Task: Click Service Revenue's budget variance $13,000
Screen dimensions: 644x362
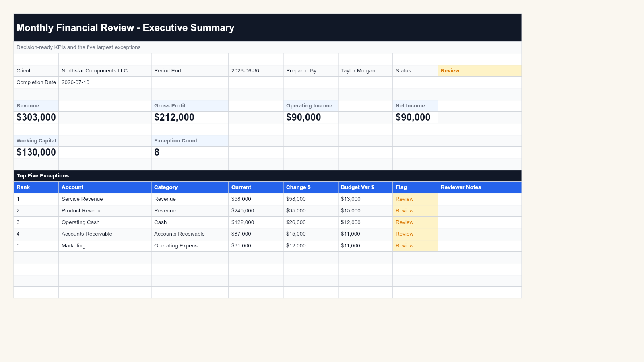Action: [365, 199]
